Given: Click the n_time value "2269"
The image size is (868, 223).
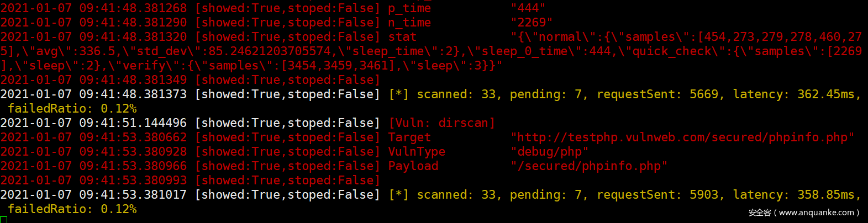Looking at the screenshot, I should (x=532, y=23).
